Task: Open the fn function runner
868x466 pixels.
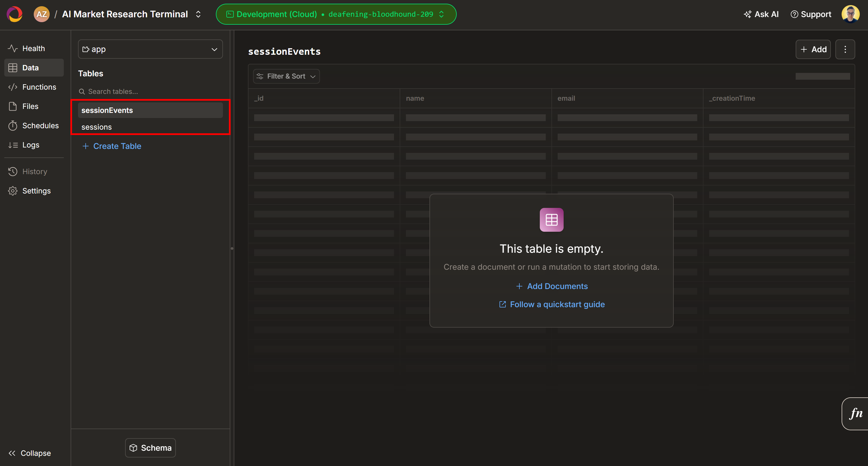Action: click(856, 413)
